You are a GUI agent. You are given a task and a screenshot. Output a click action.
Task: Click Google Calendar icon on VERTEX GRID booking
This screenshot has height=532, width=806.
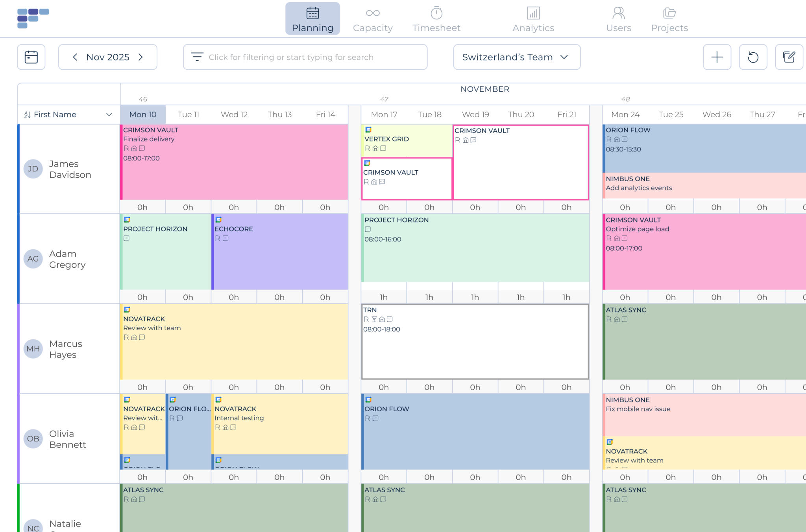(x=368, y=130)
